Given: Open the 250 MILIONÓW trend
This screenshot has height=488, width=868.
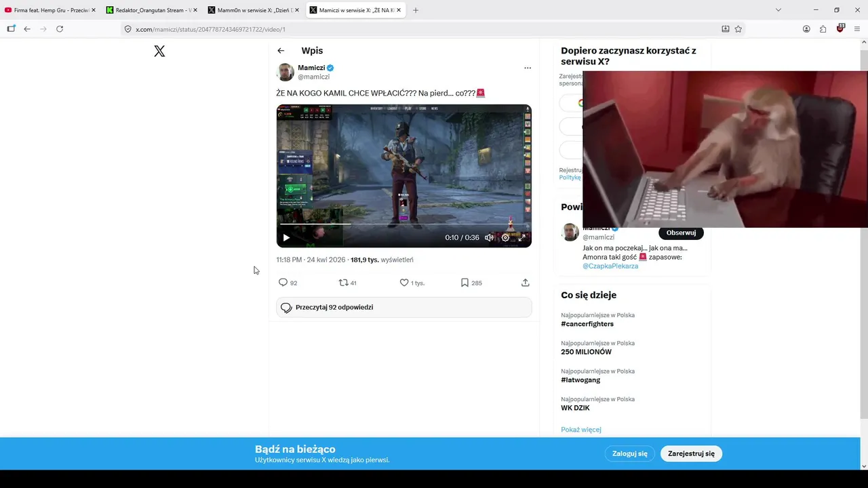Looking at the screenshot, I should click(x=586, y=352).
